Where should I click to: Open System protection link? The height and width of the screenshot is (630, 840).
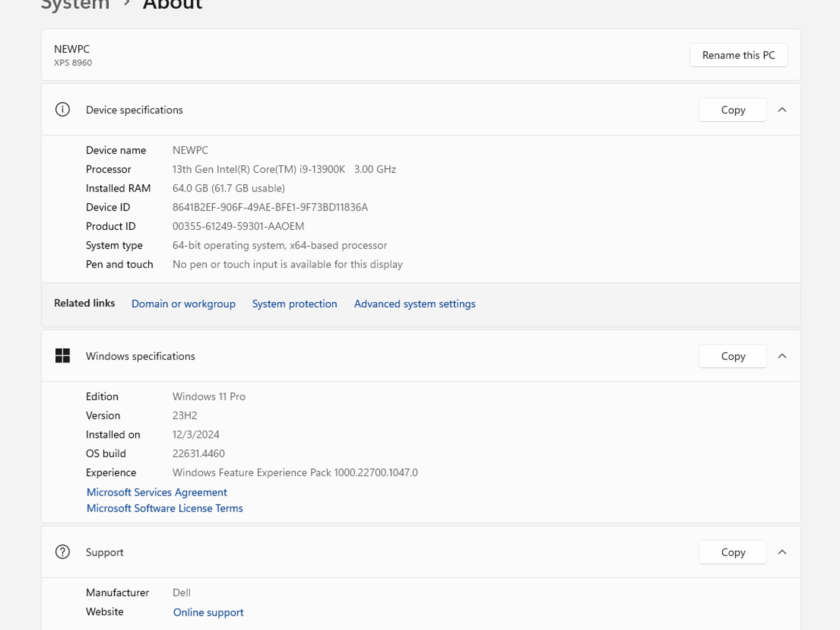[294, 304]
